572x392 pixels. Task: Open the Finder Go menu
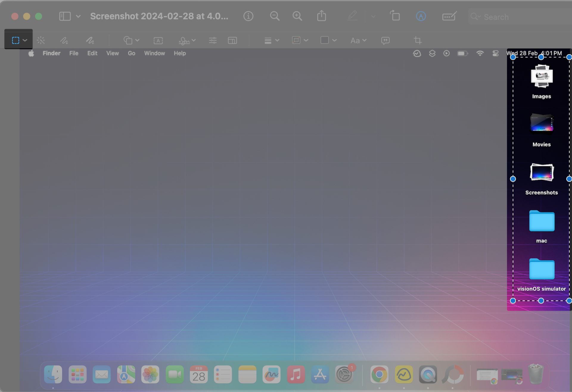coord(131,53)
